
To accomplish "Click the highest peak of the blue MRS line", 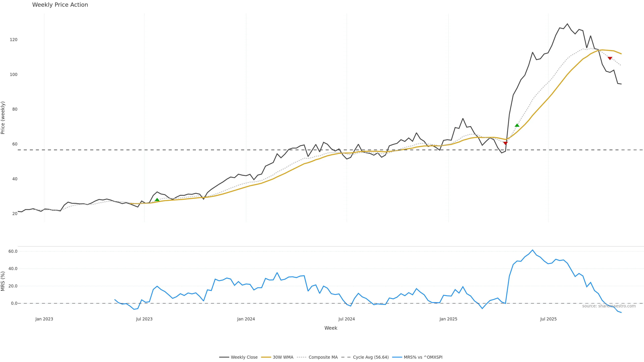I will (x=532, y=250).
